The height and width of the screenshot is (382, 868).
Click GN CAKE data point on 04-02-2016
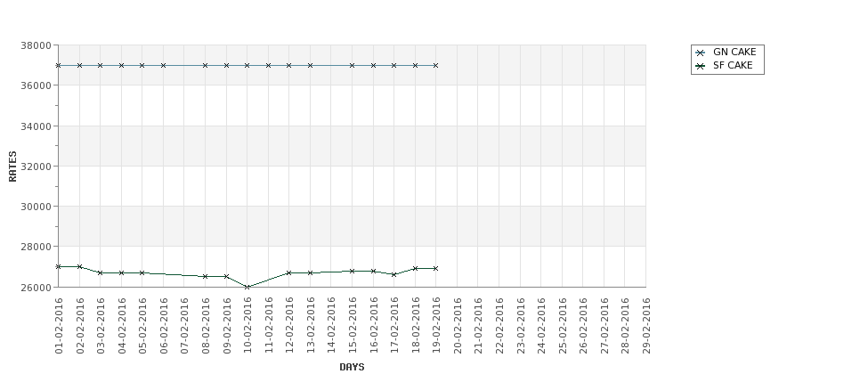tap(121, 65)
